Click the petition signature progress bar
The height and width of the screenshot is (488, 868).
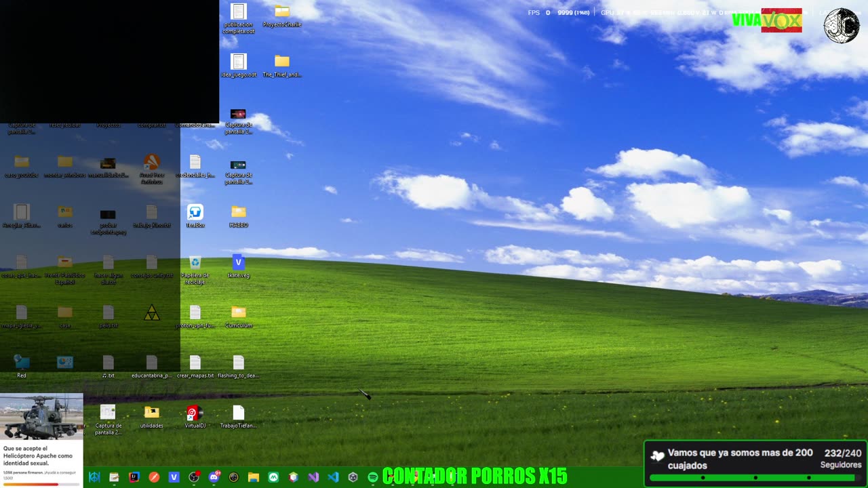point(41,484)
